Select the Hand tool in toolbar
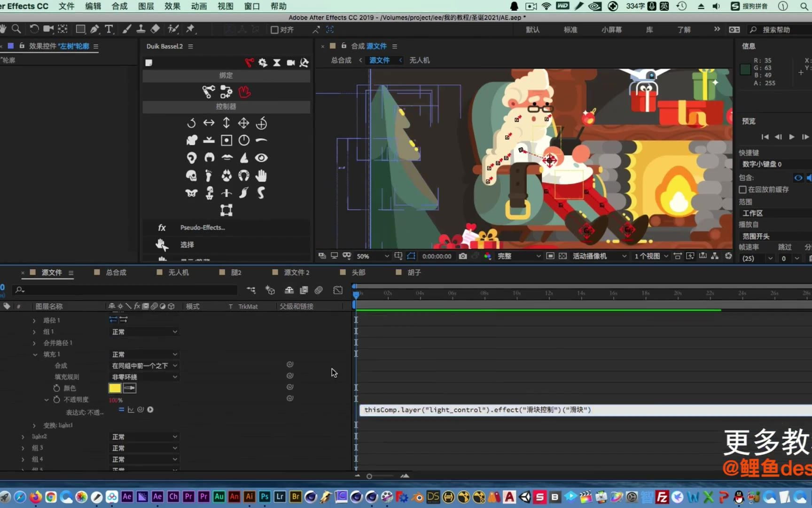The height and width of the screenshot is (508, 812). (x=3, y=29)
